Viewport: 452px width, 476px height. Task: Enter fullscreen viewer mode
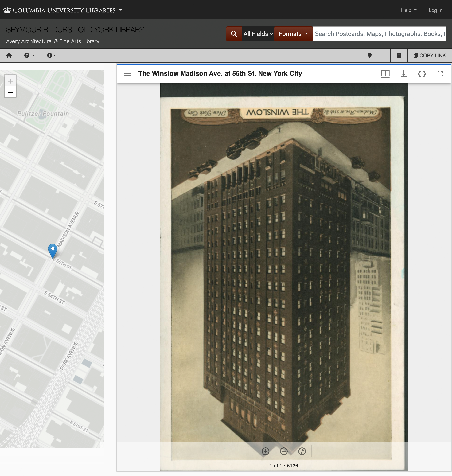click(440, 74)
